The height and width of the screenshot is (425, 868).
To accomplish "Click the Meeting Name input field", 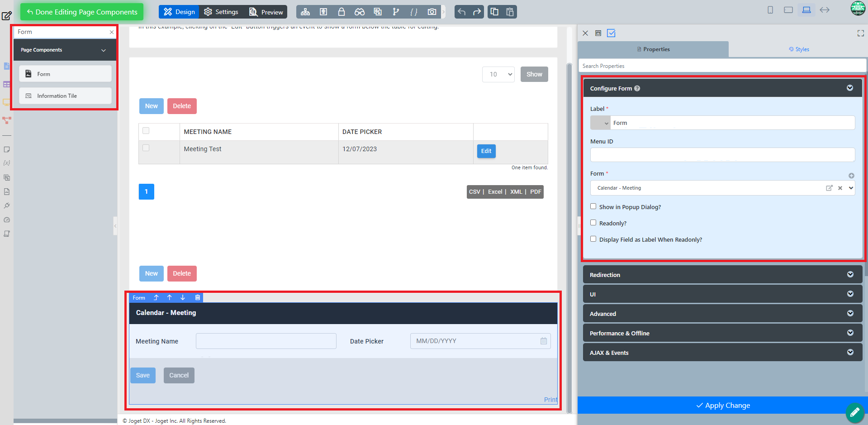I will 266,341.
